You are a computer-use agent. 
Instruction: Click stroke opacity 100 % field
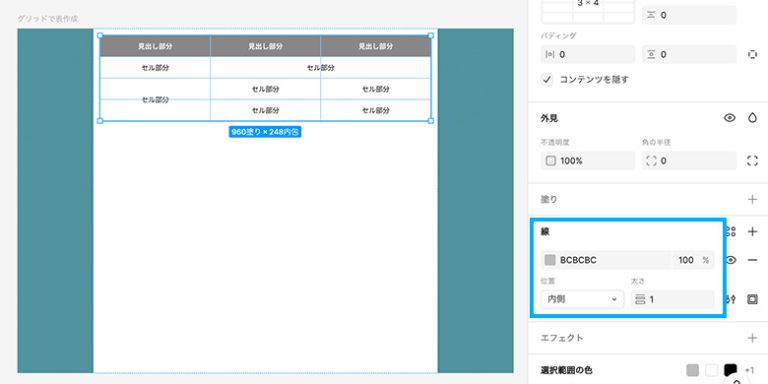[693, 260]
